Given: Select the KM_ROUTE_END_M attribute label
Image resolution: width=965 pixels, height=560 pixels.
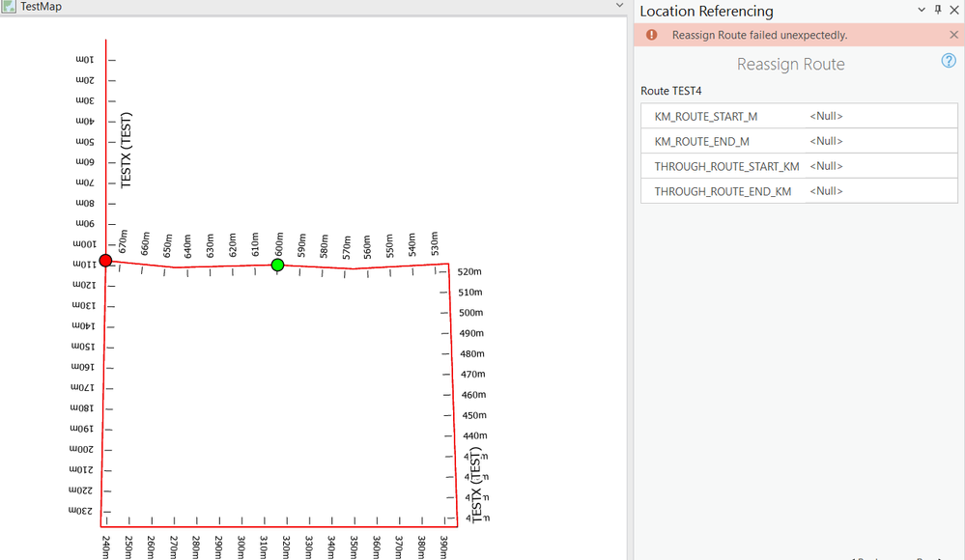Looking at the screenshot, I should tap(701, 142).
